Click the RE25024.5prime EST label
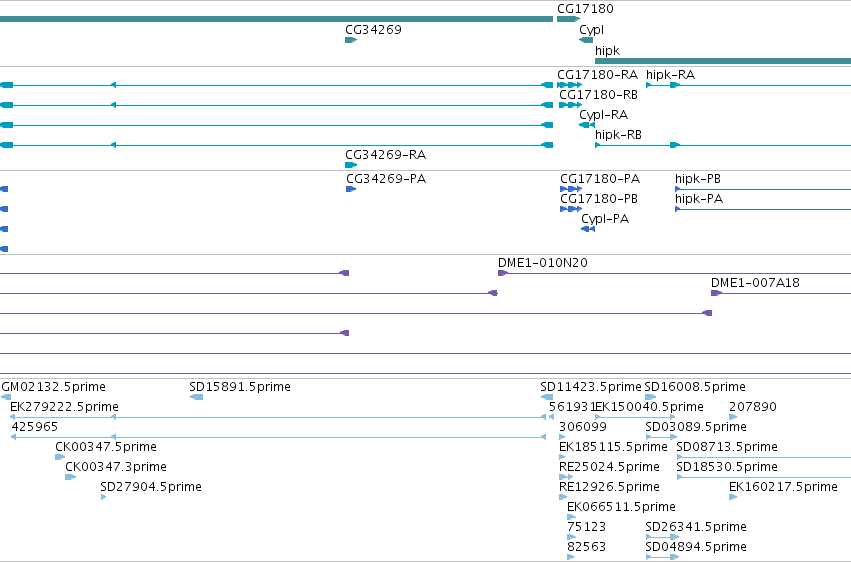This screenshot has height=562, width=851. pos(609,467)
